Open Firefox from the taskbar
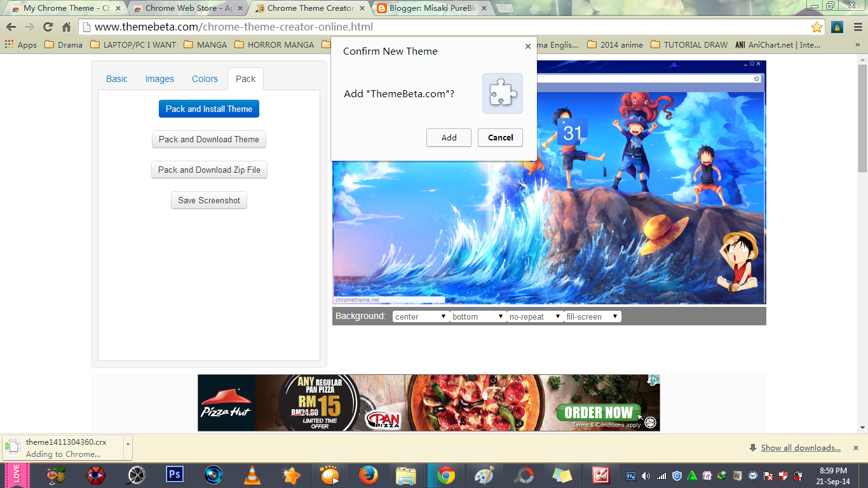 point(368,475)
